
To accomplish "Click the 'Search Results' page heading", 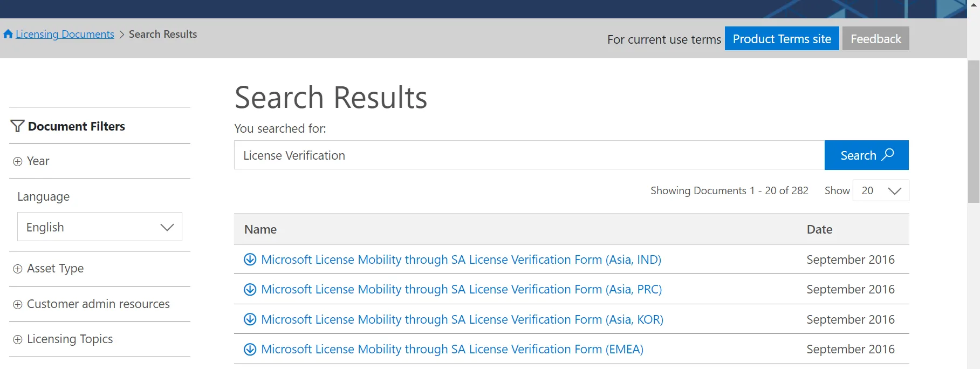I will pyautogui.click(x=331, y=98).
